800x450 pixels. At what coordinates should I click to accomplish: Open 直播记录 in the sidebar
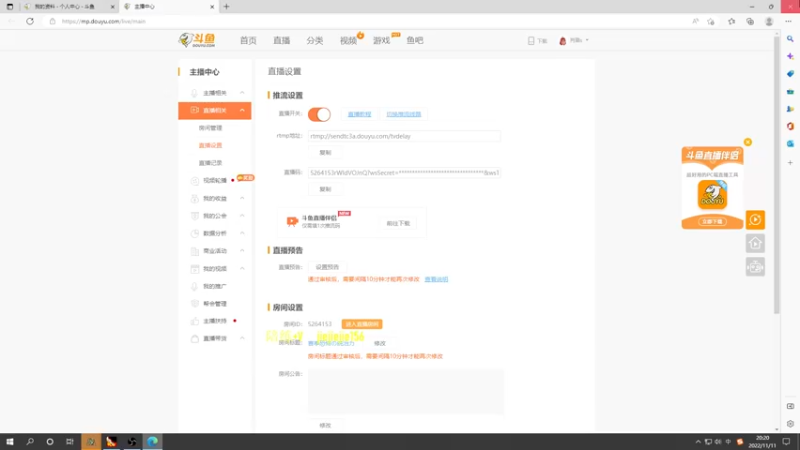pos(210,163)
